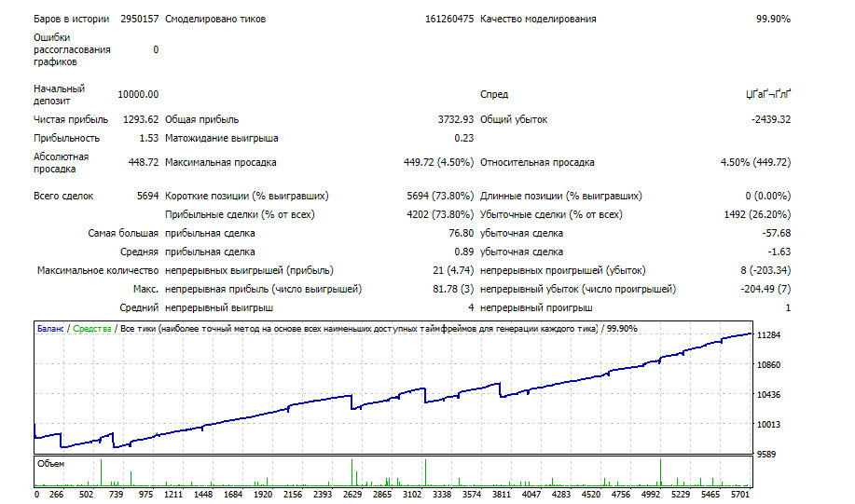
Task: Select the tick count 161260475
Action: [449, 19]
